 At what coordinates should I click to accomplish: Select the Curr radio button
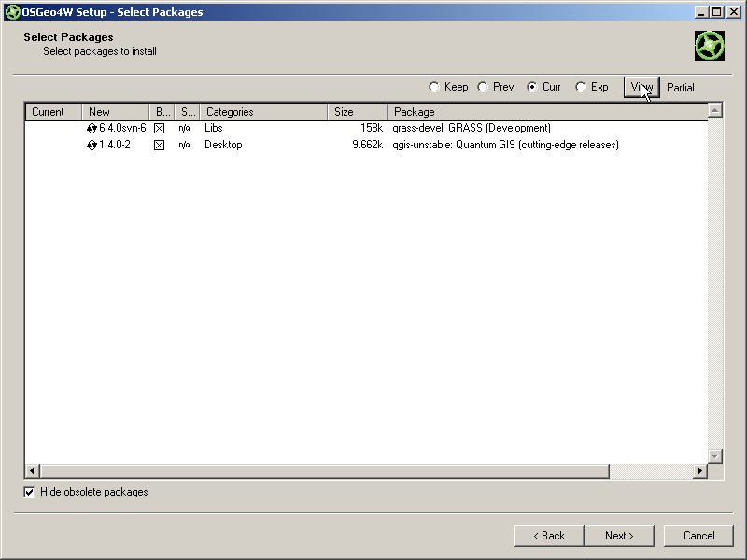[x=531, y=87]
